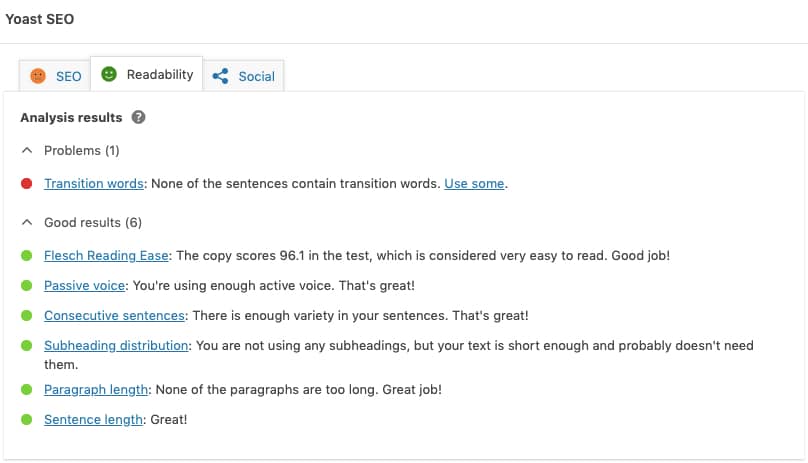Image resolution: width=808 pixels, height=463 pixels.
Task: Click the green Flesch Reading Ease bullet
Action: pos(27,256)
